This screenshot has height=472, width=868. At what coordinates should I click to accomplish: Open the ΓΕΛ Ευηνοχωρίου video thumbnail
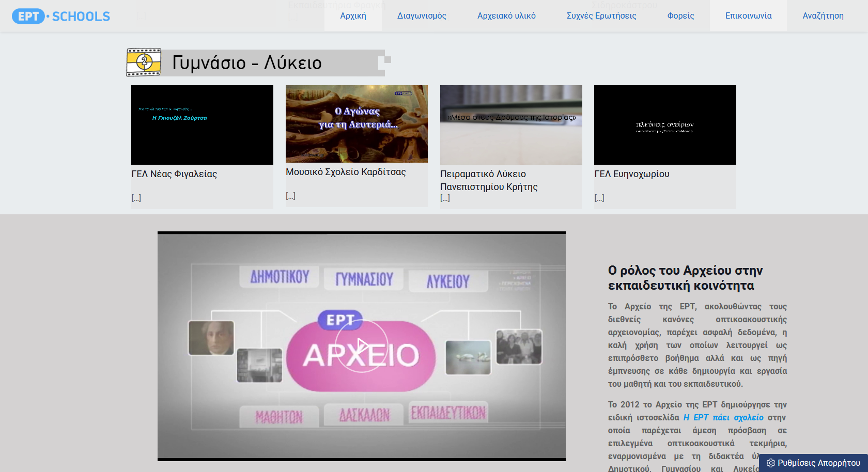(665, 124)
